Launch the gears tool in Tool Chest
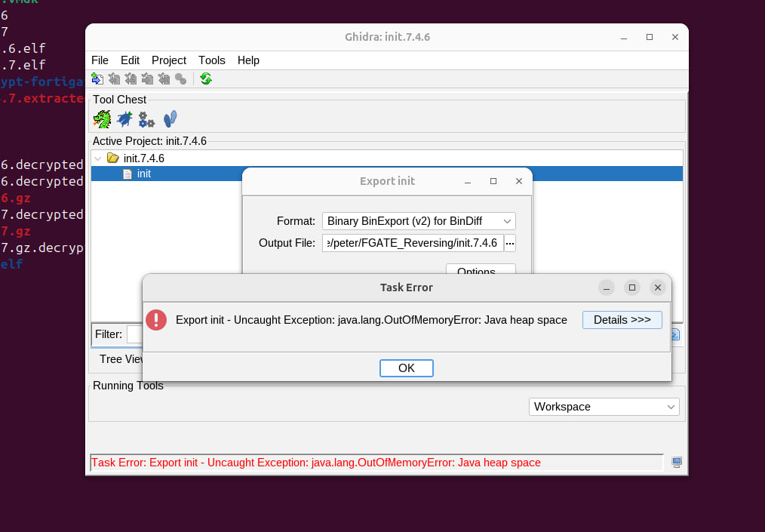 146,119
